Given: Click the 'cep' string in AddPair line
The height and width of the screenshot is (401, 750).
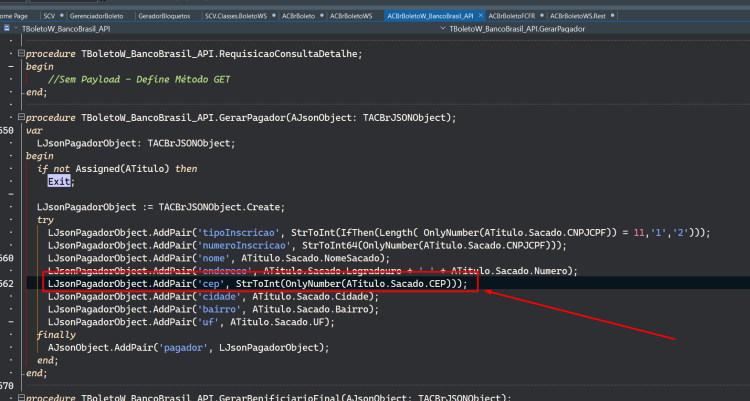Looking at the screenshot, I should point(211,283).
